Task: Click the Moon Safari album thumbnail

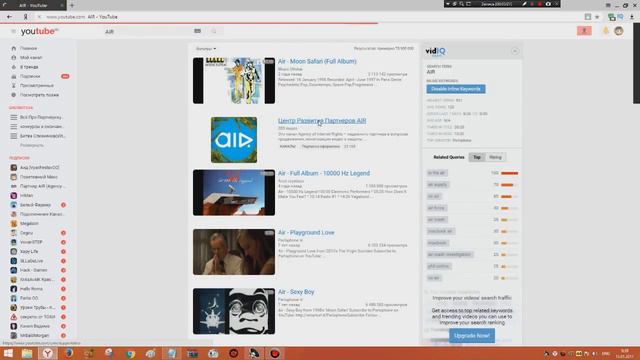Action: [x=234, y=80]
